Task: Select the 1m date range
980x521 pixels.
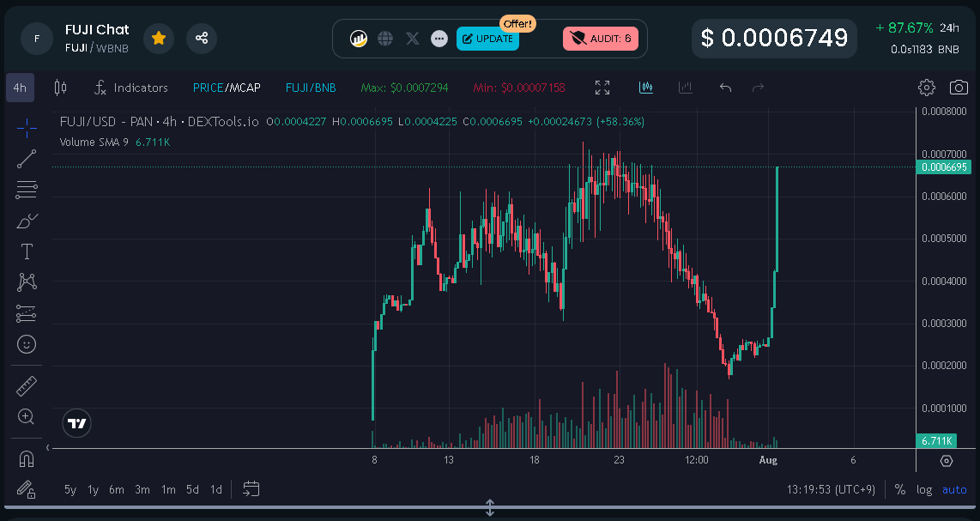Action: [168, 489]
